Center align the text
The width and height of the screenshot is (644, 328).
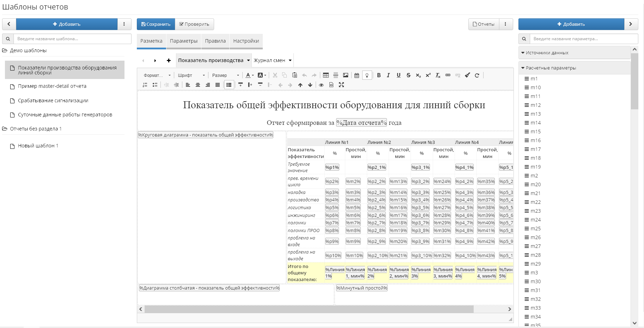(x=198, y=85)
